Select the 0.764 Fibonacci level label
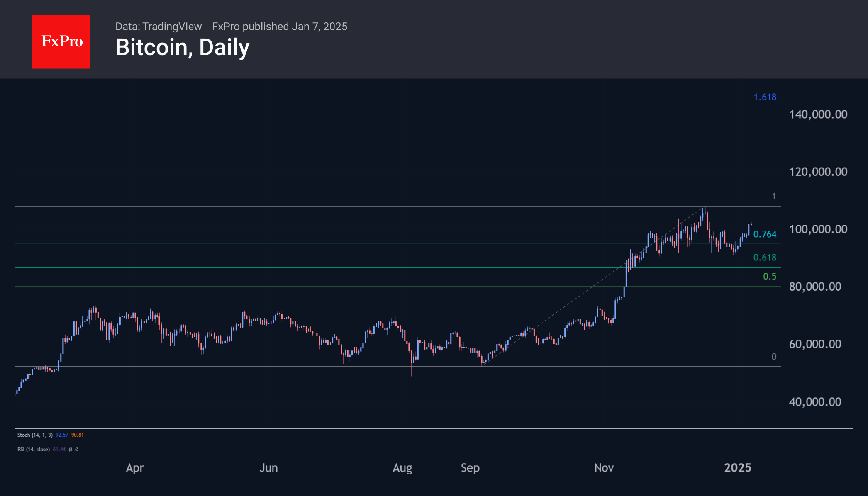868x496 pixels. 765,234
